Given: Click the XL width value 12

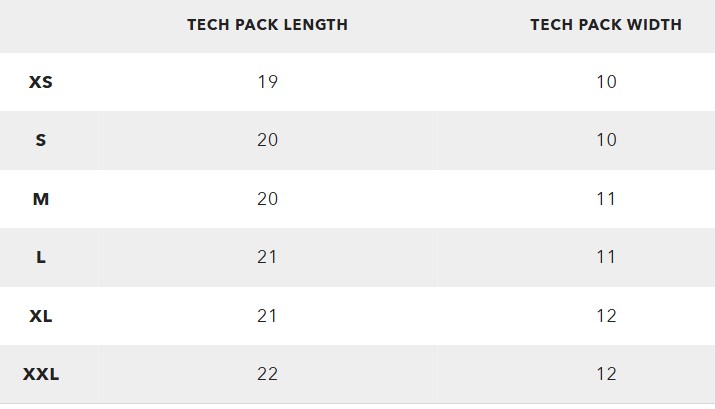Looking at the screenshot, I should click(x=606, y=316).
